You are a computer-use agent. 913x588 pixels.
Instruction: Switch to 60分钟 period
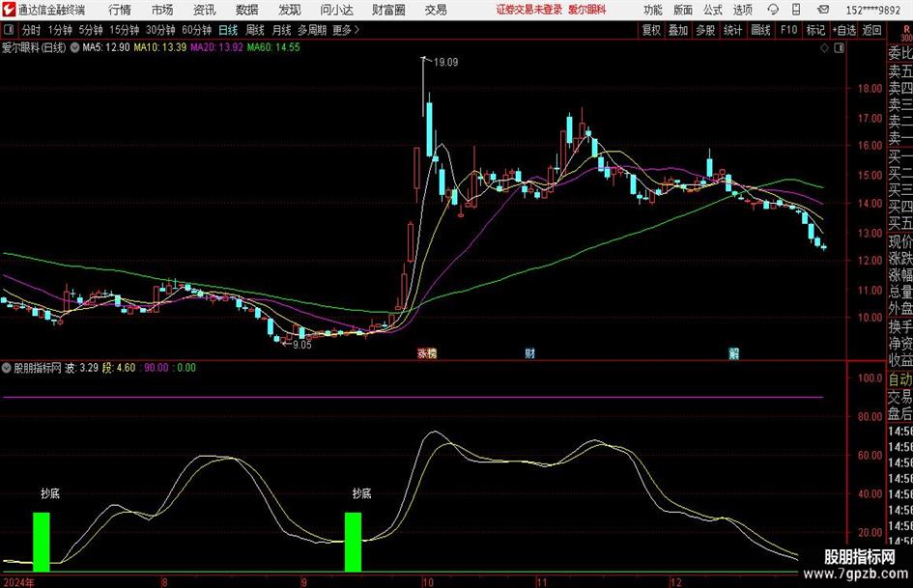[x=196, y=30]
